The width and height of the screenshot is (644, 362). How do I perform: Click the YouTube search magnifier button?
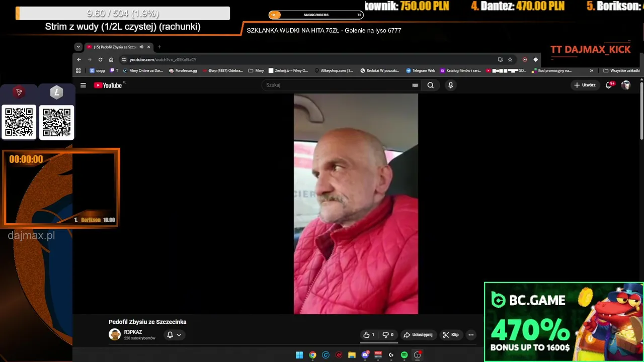[431, 85]
